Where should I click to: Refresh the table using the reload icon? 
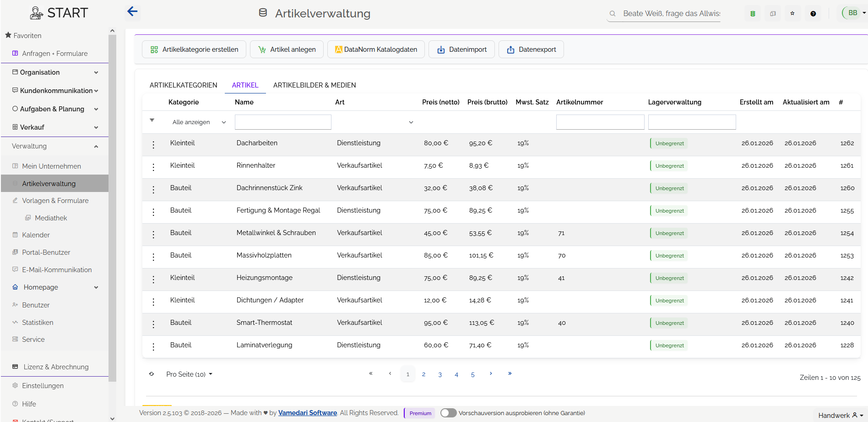click(x=152, y=374)
